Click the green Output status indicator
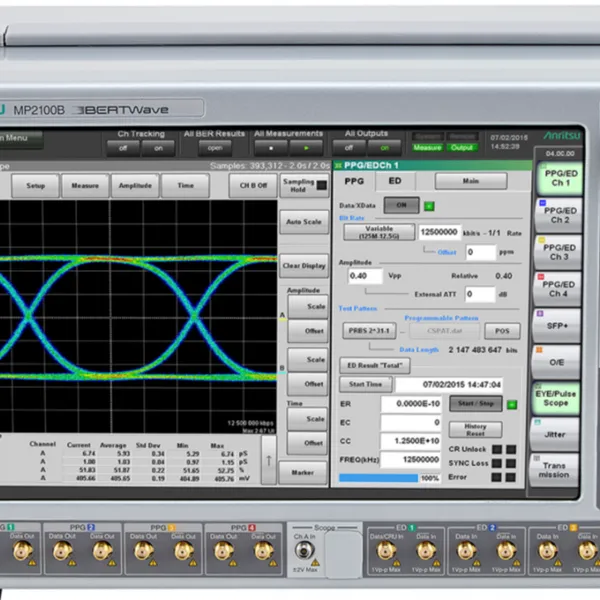This screenshot has height=600, width=600. tap(462, 147)
